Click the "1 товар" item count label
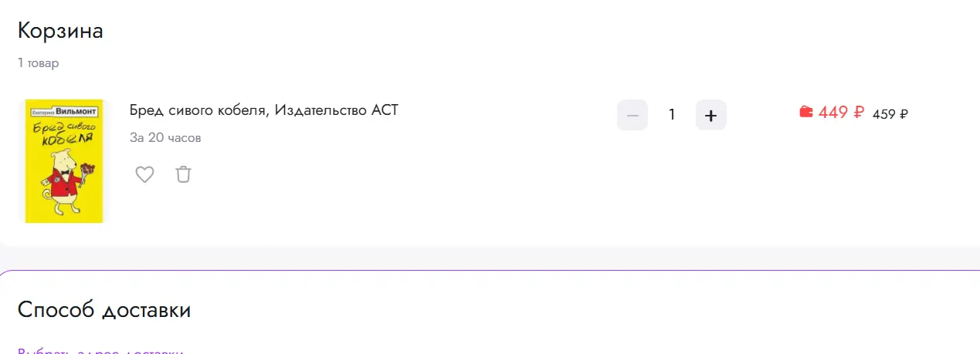 coord(39,63)
